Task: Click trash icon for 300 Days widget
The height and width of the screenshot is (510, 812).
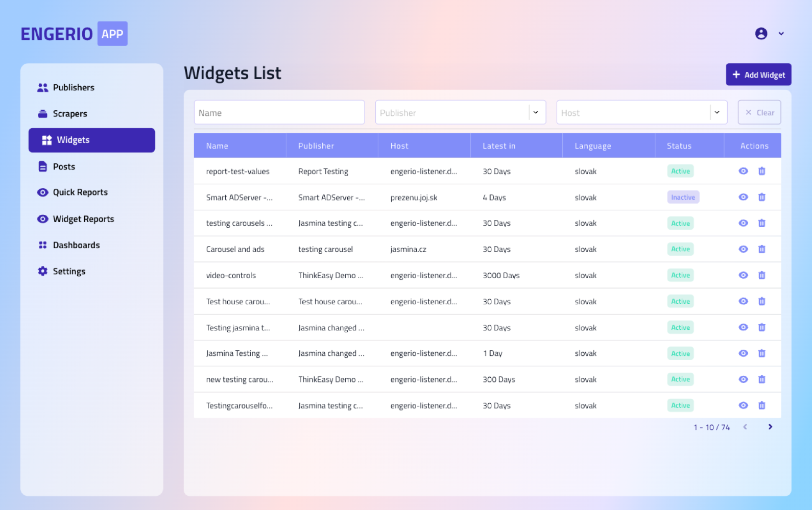Action: (761, 379)
